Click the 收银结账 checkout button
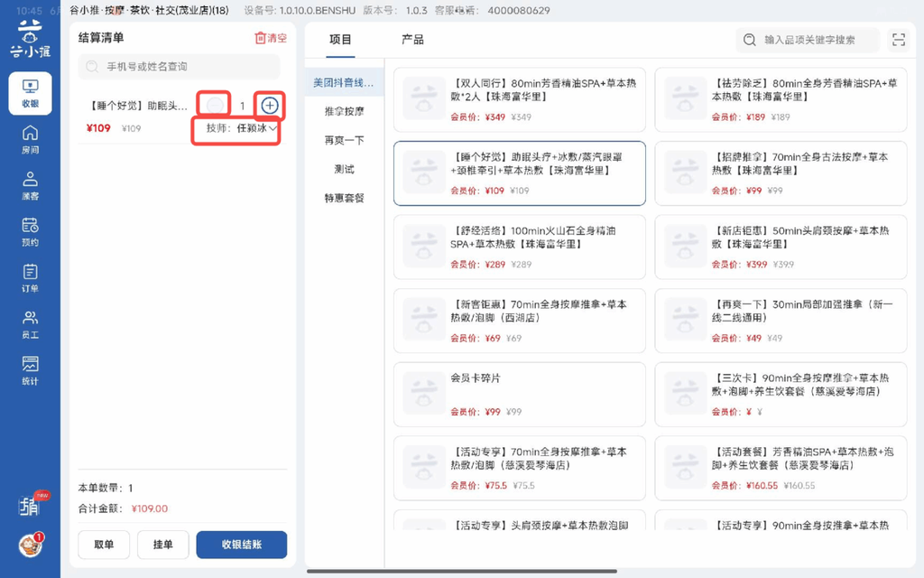The width and height of the screenshot is (924, 578). [x=242, y=545]
